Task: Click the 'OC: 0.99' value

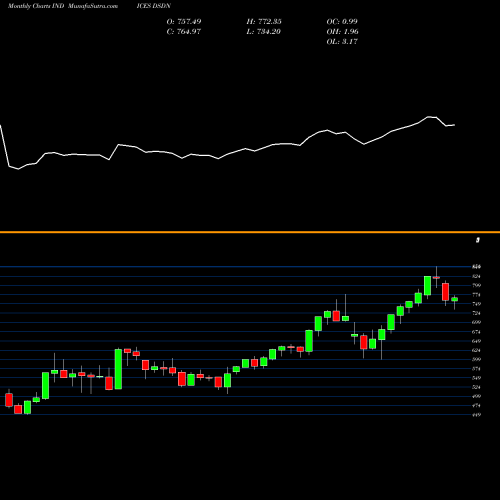Action: (x=342, y=21)
